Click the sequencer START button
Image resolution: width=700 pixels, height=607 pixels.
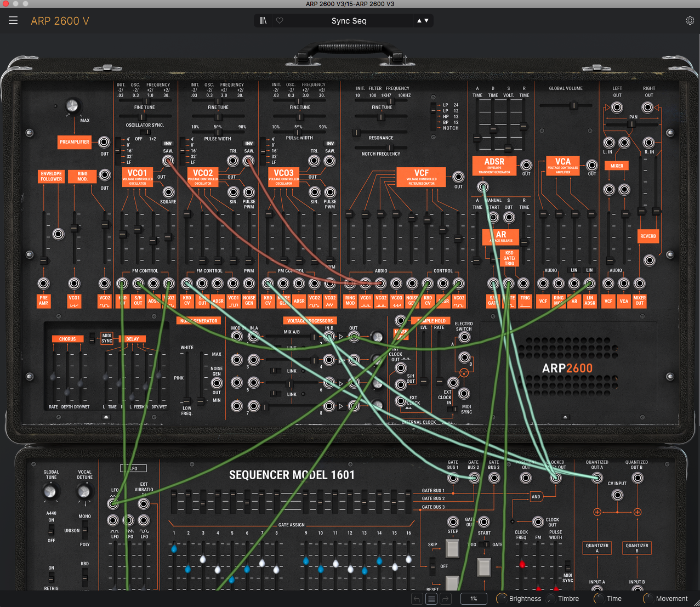pyautogui.click(x=483, y=567)
